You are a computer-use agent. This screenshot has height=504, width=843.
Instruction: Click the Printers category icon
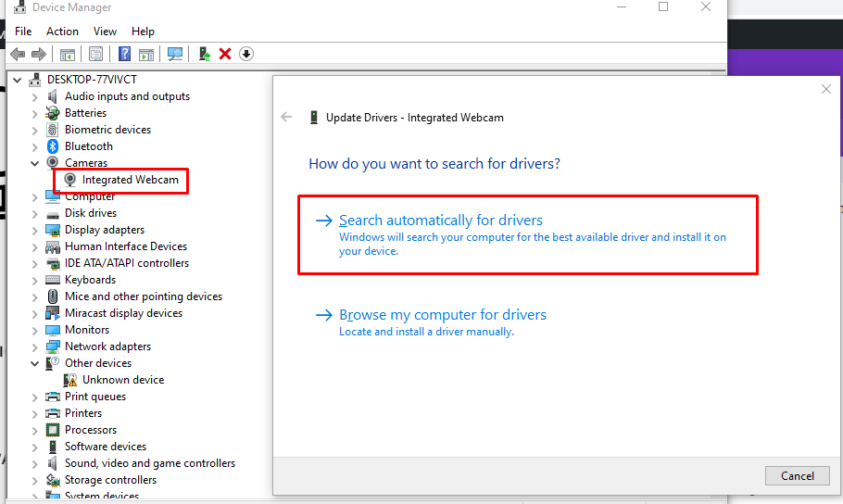(x=53, y=413)
